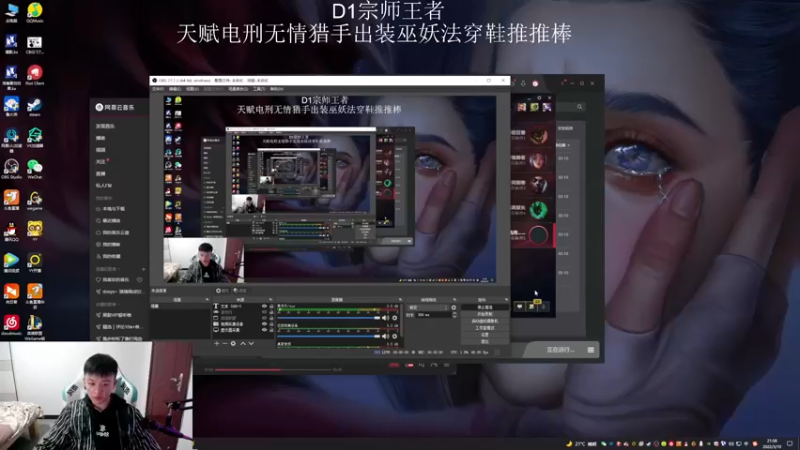
Task: Select 私人FM in 网易云音乐 sidebar
Action: tap(104, 186)
